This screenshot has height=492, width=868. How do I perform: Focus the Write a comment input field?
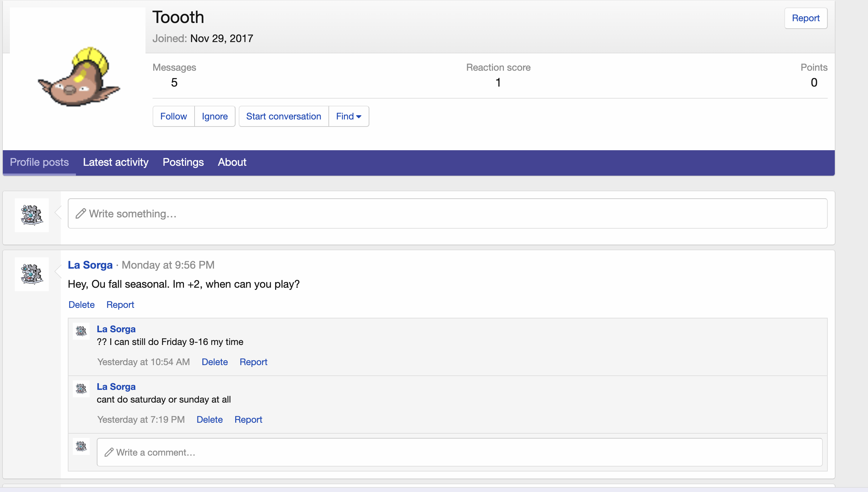[x=460, y=452]
